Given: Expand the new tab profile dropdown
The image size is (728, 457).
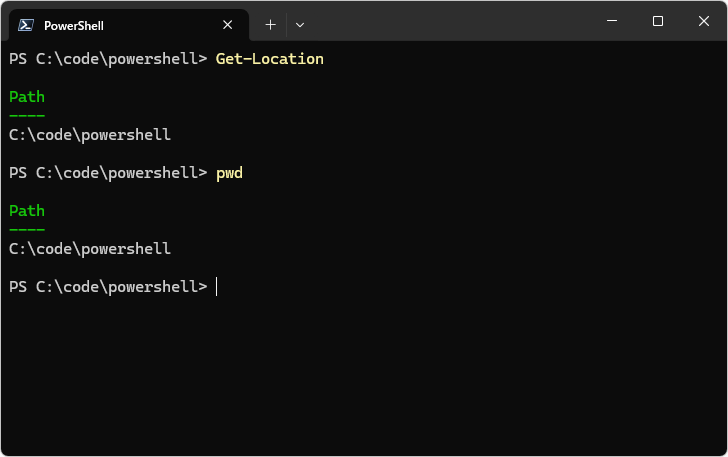Looking at the screenshot, I should click(300, 24).
